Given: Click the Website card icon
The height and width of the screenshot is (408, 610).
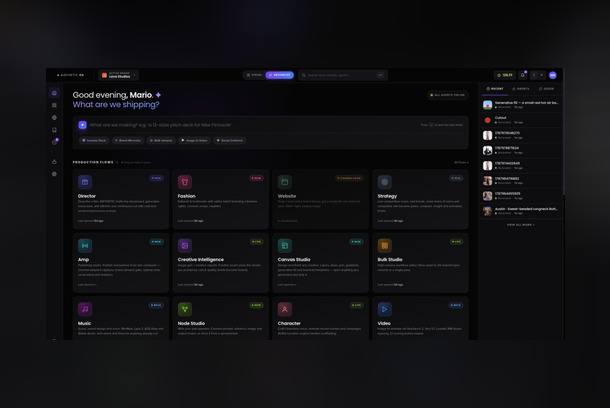Looking at the screenshot, I should tap(285, 182).
